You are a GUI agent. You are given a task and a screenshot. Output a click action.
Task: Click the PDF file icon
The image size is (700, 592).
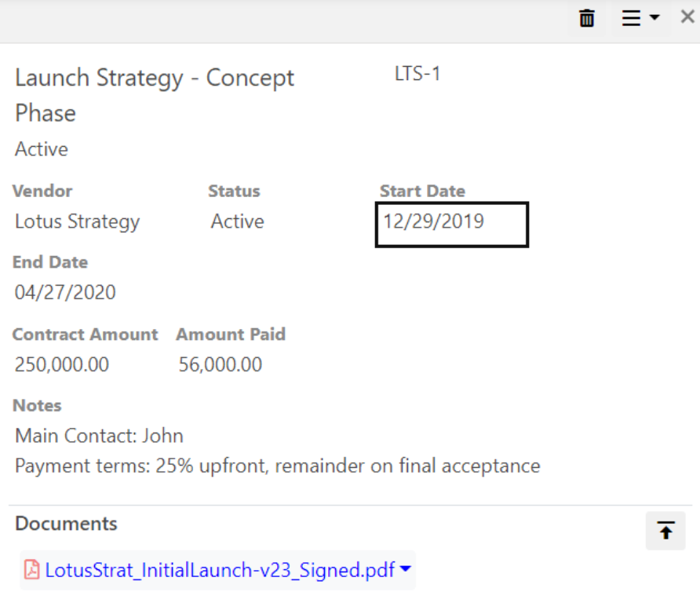tap(32, 570)
